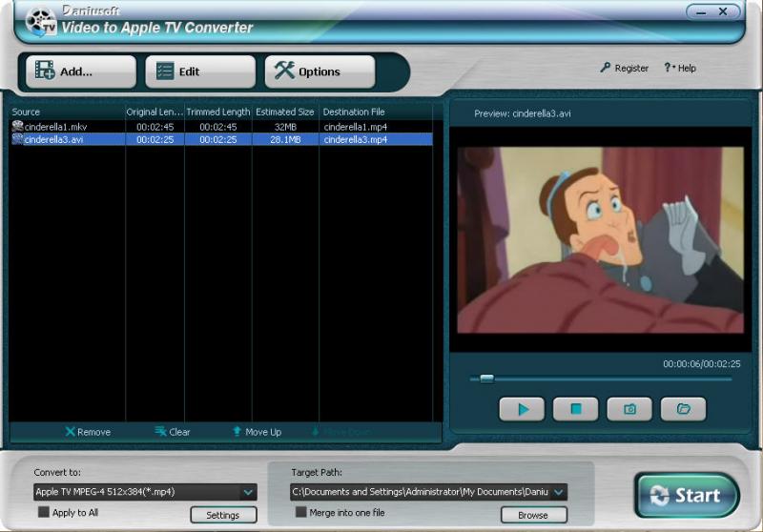
Task: Expand the Convert to format dropdown
Action: [248, 492]
